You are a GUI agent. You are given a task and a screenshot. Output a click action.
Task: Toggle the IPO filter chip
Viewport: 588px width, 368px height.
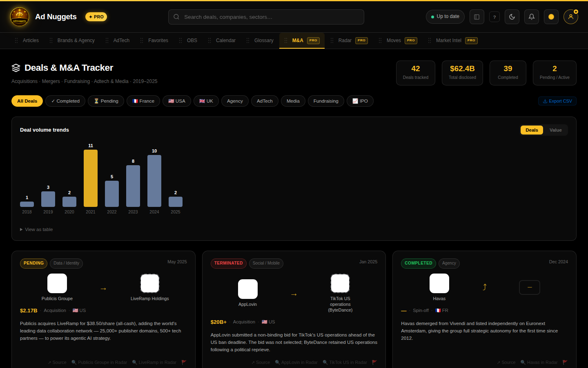360,101
